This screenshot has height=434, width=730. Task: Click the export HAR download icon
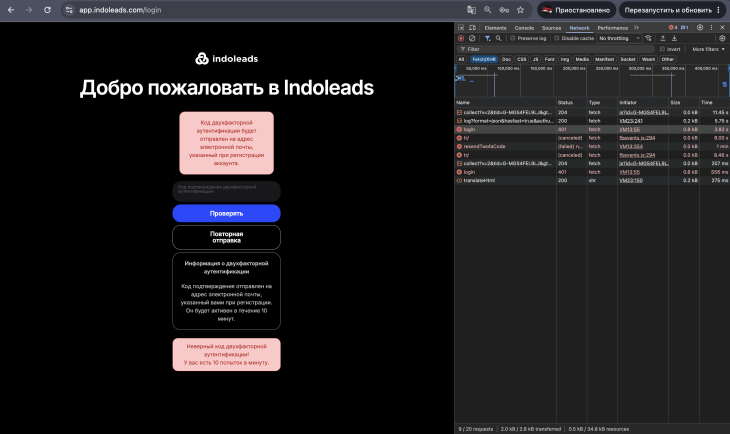674,38
